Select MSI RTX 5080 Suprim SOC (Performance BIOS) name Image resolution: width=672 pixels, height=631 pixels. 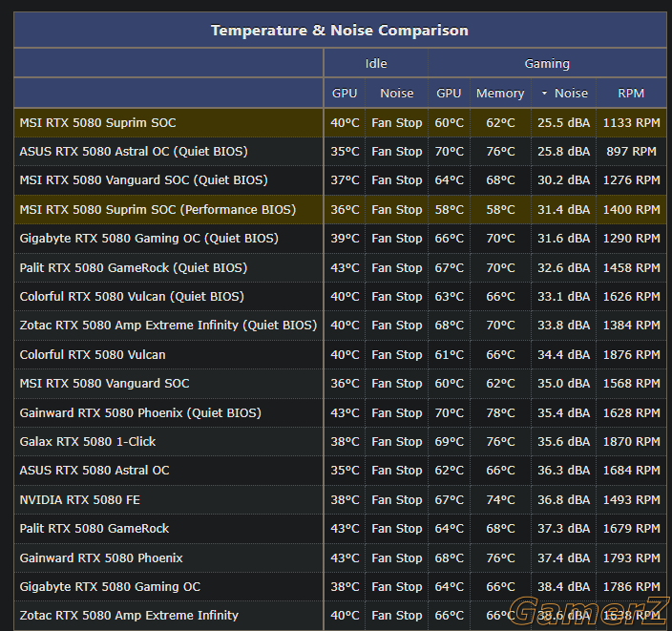[157, 210]
